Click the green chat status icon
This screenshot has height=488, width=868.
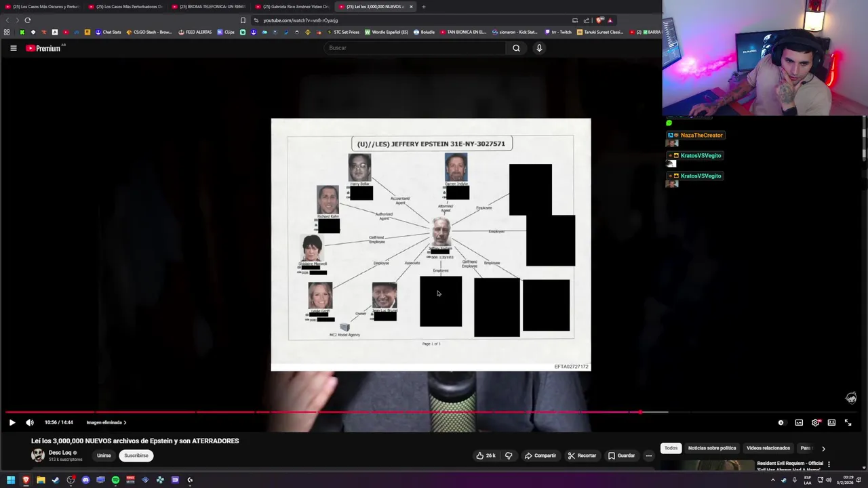(669, 123)
